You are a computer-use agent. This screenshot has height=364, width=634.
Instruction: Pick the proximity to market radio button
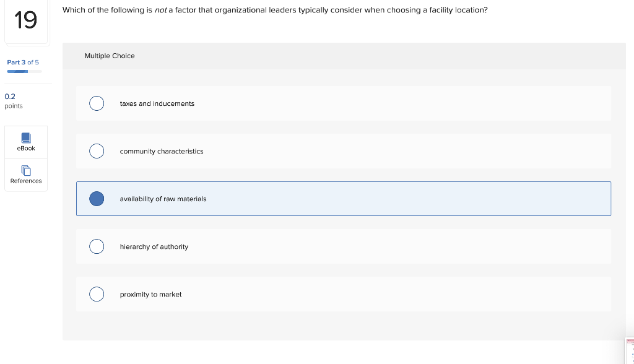[x=97, y=294]
